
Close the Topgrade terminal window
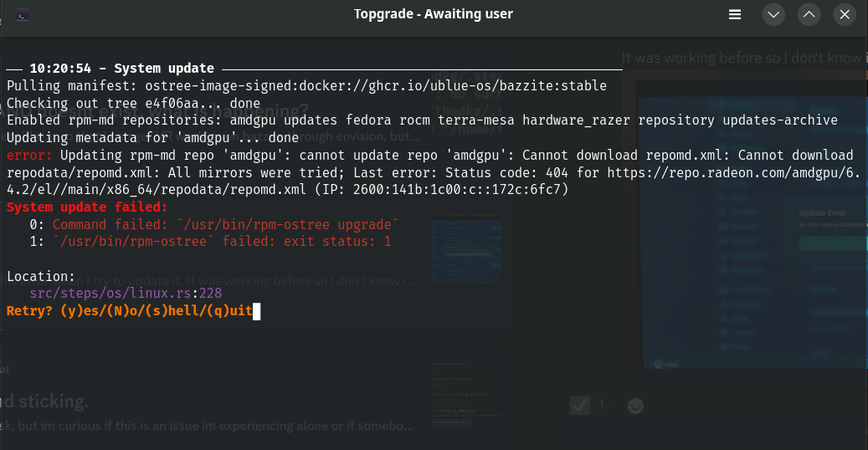tap(845, 14)
